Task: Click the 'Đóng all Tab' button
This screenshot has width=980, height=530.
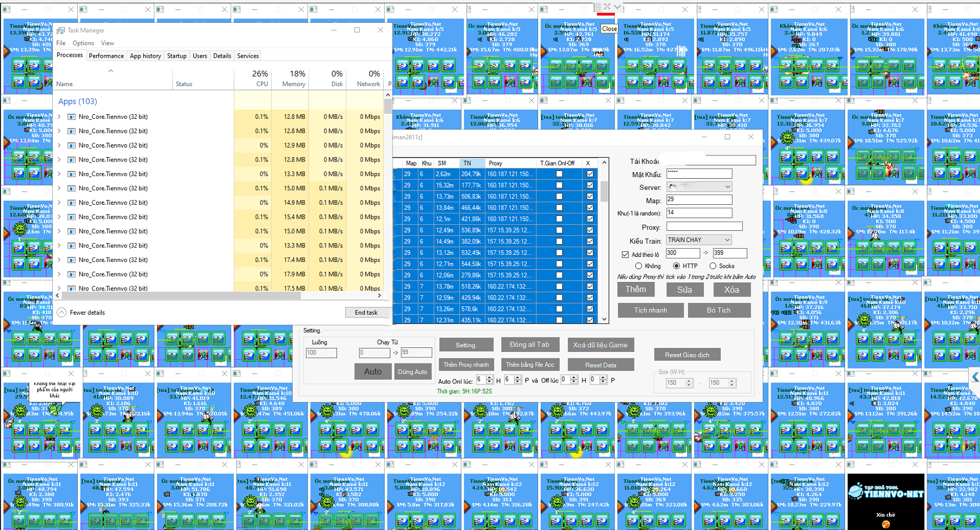Action: pos(529,345)
